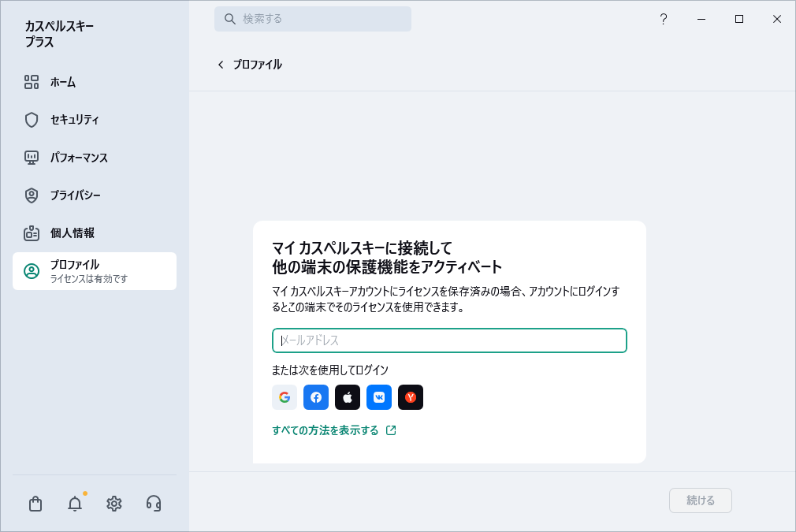Click the メールアドレス input field
Screen dimensions: 796x532
449,340
